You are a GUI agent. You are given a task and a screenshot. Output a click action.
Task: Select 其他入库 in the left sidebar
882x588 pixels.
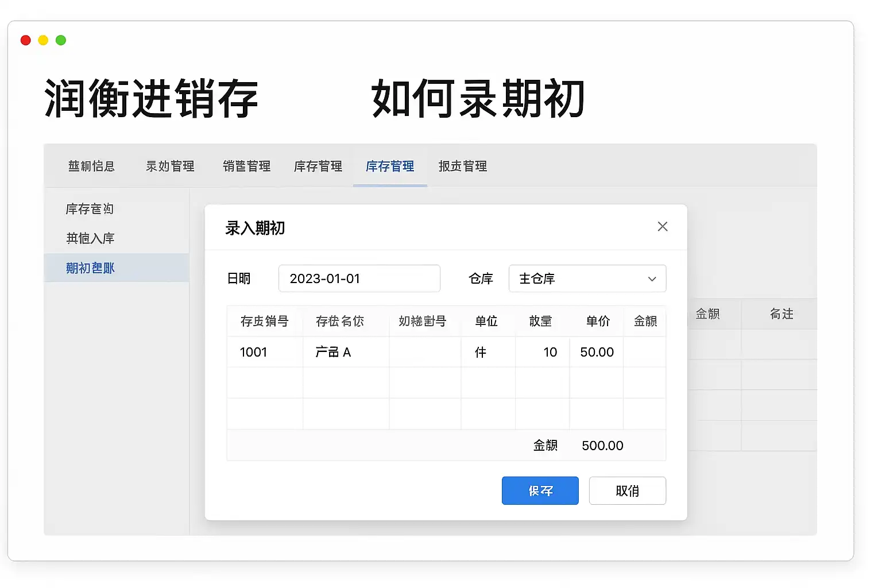coord(90,238)
